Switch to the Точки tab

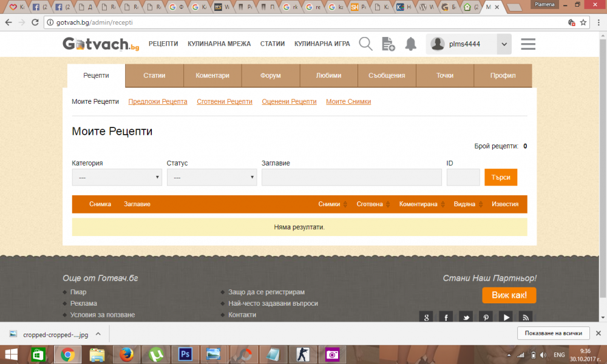click(x=445, y=75)
